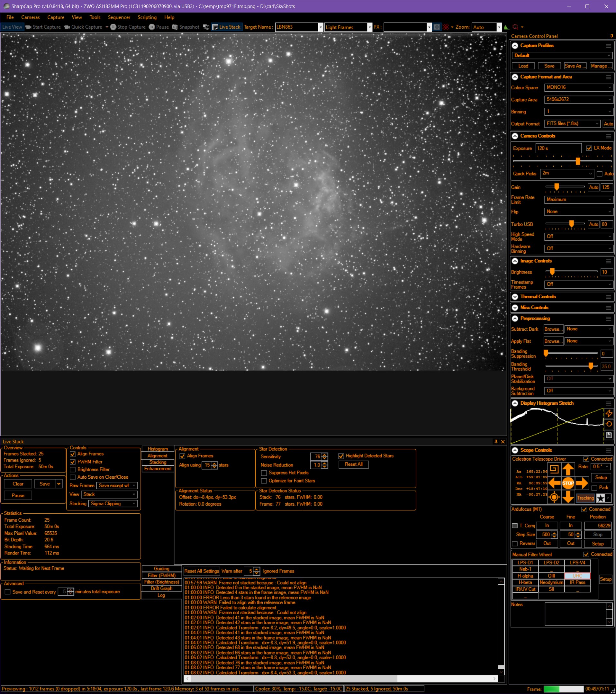Viewport: 616px width, 694px height.
Task: Switch to the Drift Graph tab
Action: pos(161,589)
